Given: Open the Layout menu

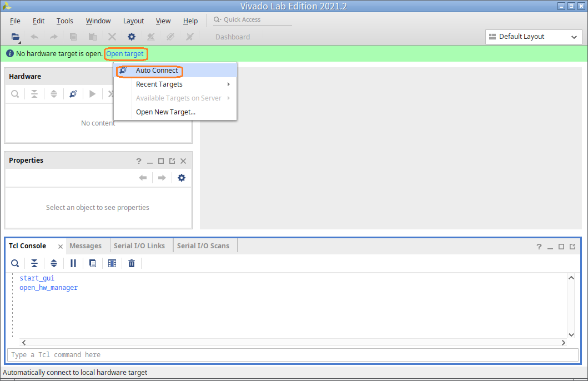Looking at the screenshot, I should (x=133, y=21).
